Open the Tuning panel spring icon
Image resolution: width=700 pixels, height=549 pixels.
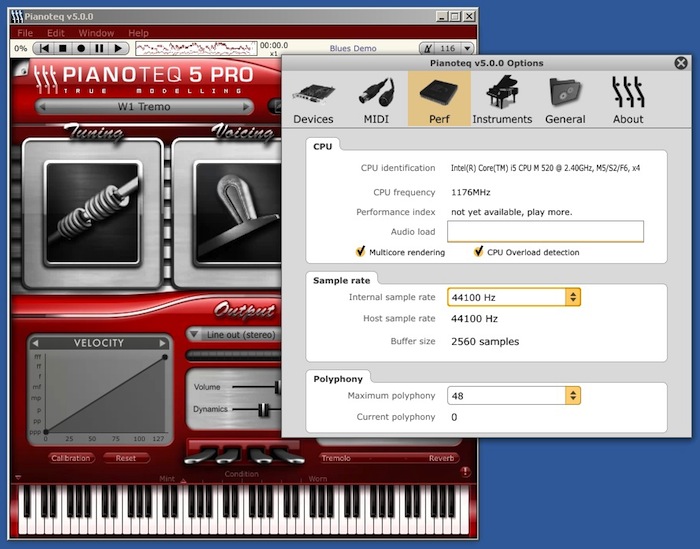coord(92,213)
